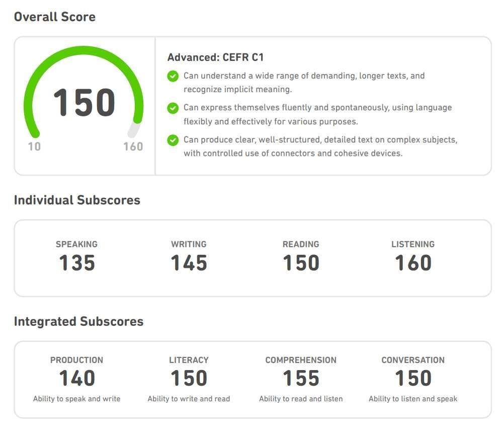Click the Listening score 160
This screenshot has width=504, height=430.
click(413, 263)
